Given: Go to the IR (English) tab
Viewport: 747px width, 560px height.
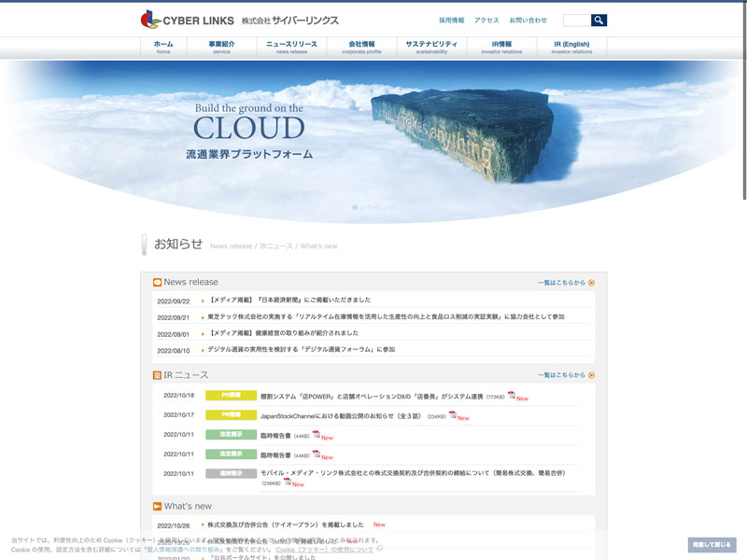Looking at the screenshot, I should pyautogui.click(x=571, y=47).
